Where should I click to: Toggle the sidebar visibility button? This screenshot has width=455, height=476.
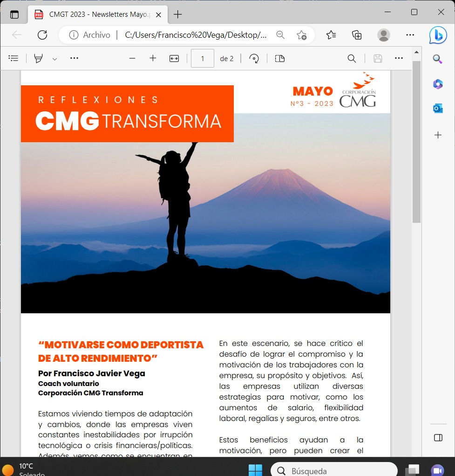coord(438,437)
